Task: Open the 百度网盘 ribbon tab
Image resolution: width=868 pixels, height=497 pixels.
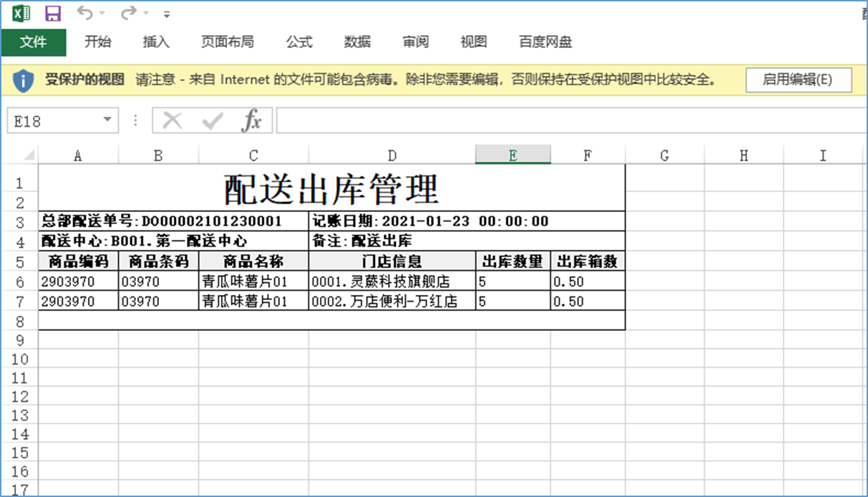Action: pyautogui.click(x=545, y=42)
